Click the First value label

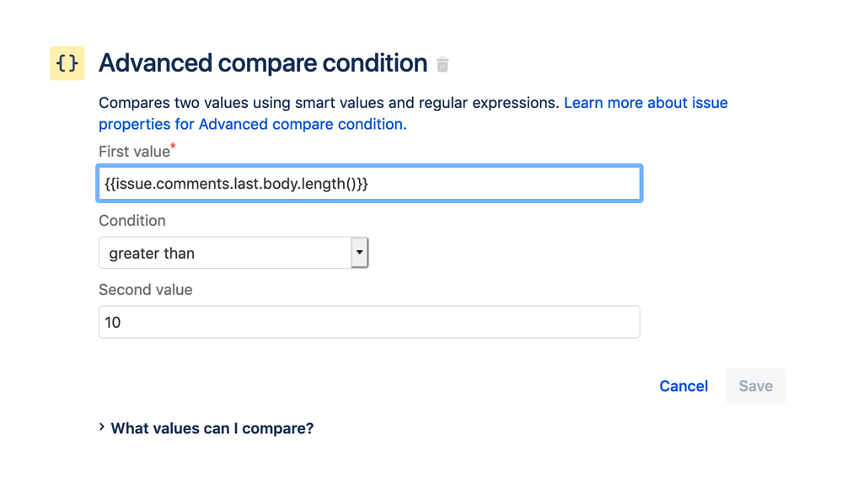[x=133, y=152]
